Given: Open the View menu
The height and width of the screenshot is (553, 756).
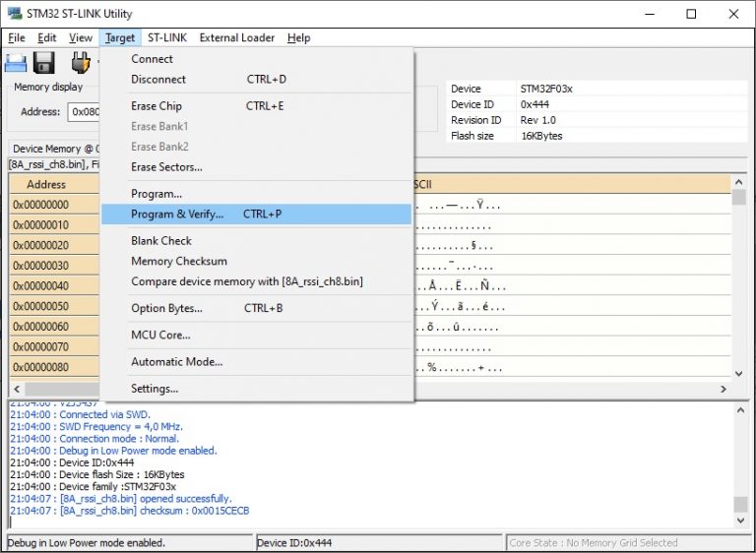Looking at the screenshot, I should tap(81, 37).
